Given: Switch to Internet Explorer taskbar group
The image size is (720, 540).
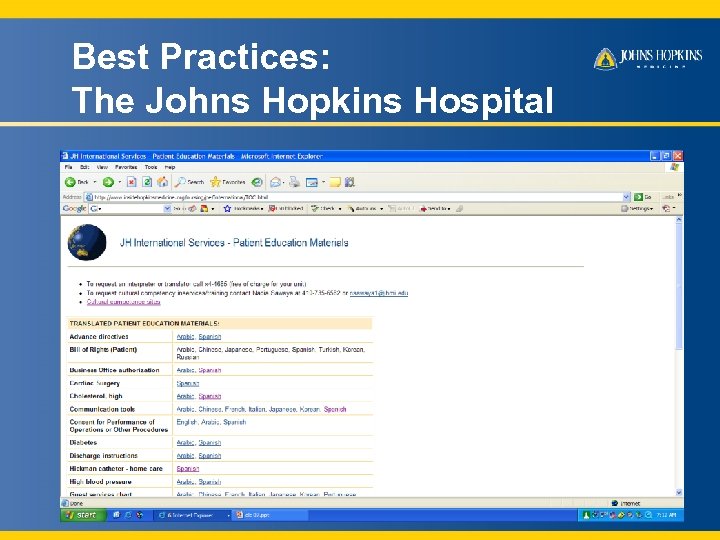Looking at the screenshot, I should point(193,515).
